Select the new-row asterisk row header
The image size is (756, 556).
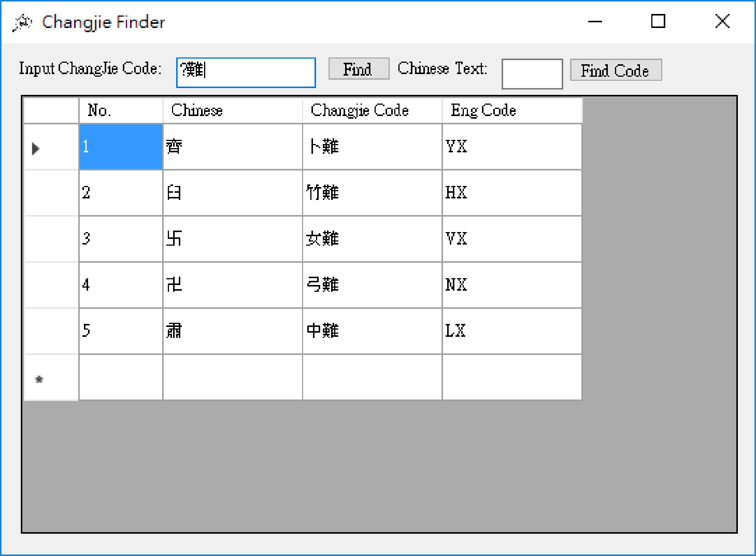pos(51,378)
